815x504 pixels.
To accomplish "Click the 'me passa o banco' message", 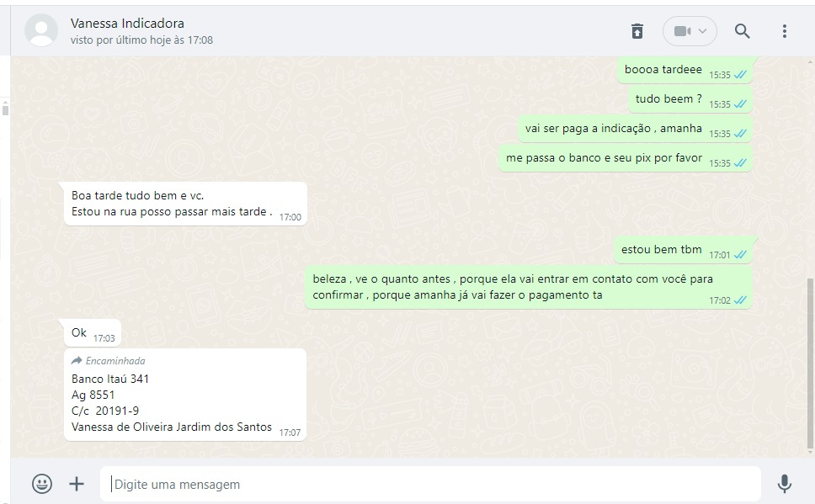I will (x=626, y=158).
